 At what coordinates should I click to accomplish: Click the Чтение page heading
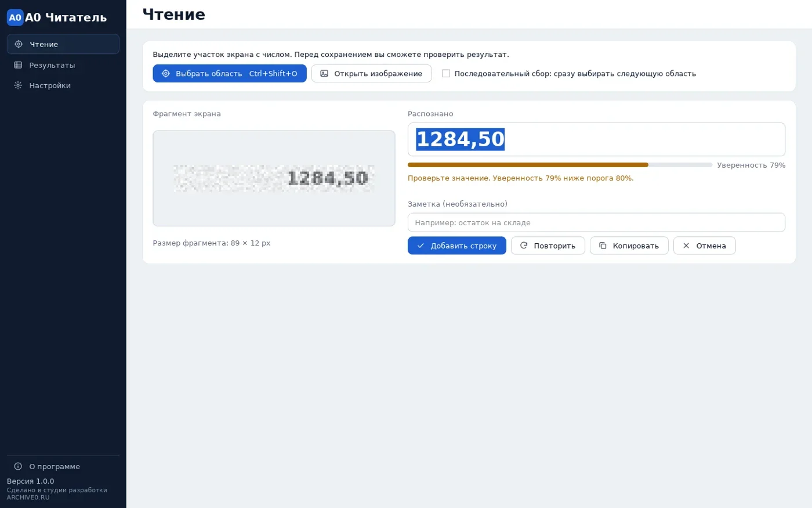174,15
